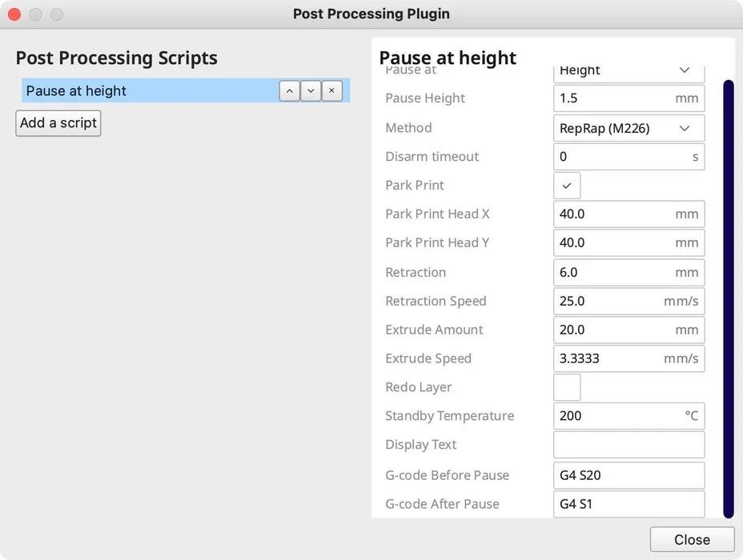Click the Add a script button

click(x=58, y=123)
